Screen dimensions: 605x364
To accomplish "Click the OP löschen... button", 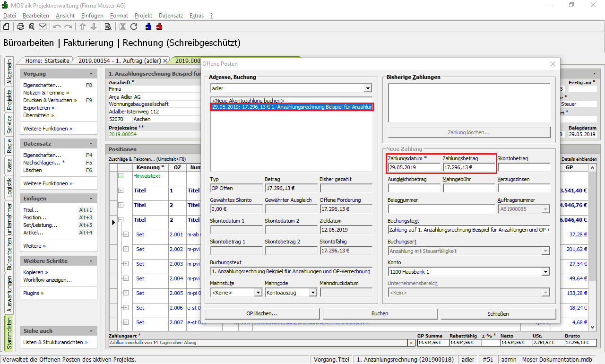I will pos(261,313).
